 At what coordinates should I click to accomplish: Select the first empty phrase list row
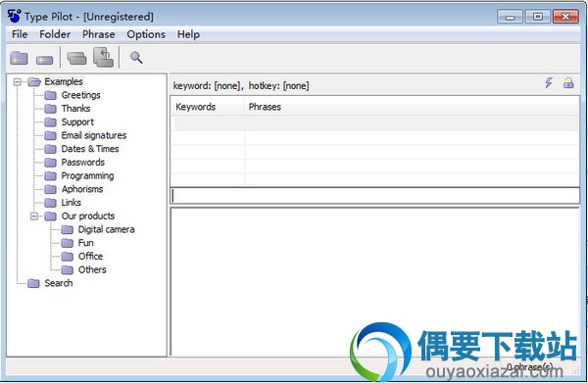pos(375,123)
